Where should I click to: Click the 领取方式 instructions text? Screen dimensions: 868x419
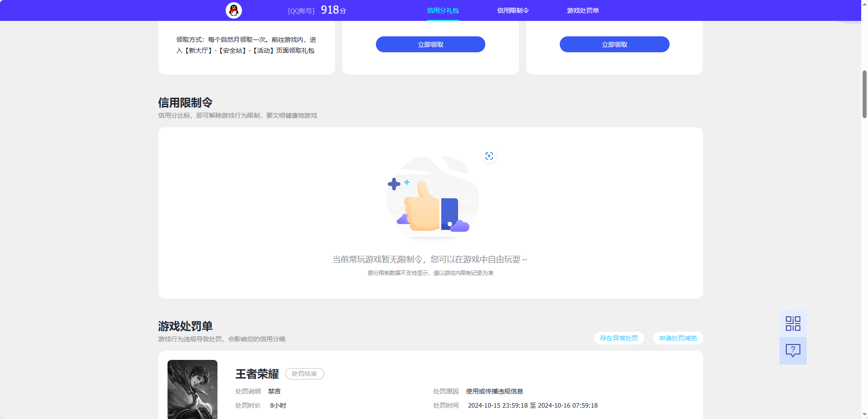(x=246, y=45)
